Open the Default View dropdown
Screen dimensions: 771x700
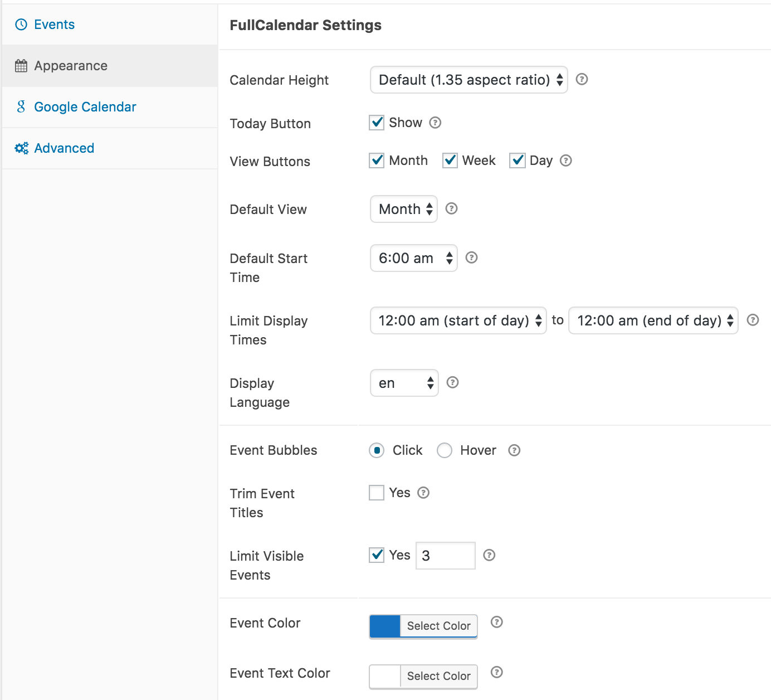pos(403,210)
